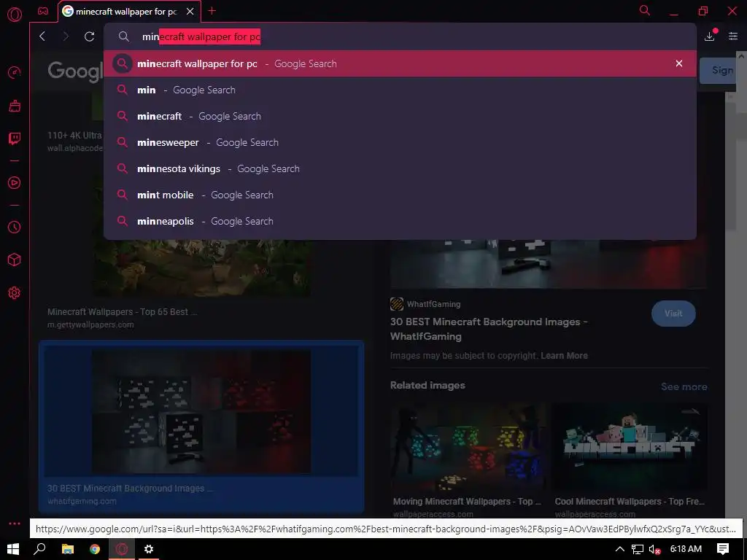
Task: Open Moving Minecraft Wallpapers related image thumbnail
Action: [468, 447]
